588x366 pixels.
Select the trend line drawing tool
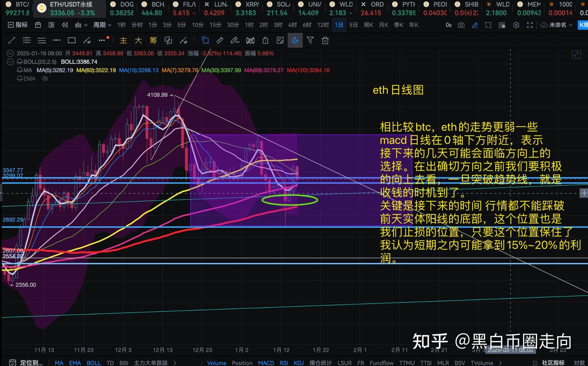click(11, 40)
